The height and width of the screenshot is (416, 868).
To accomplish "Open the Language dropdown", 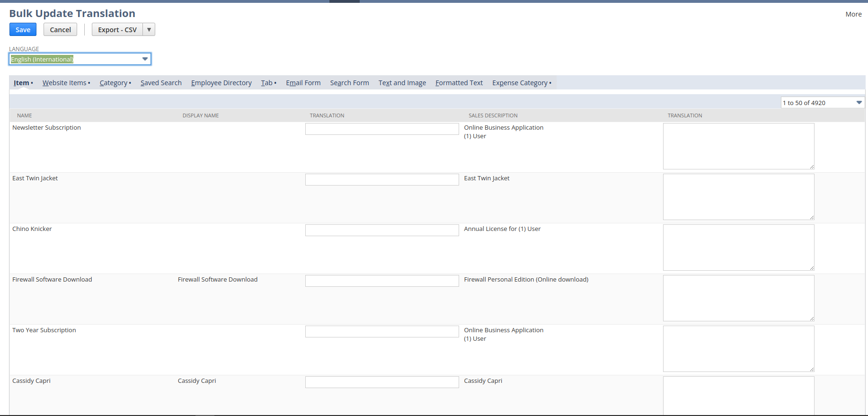I will (80, 59).
